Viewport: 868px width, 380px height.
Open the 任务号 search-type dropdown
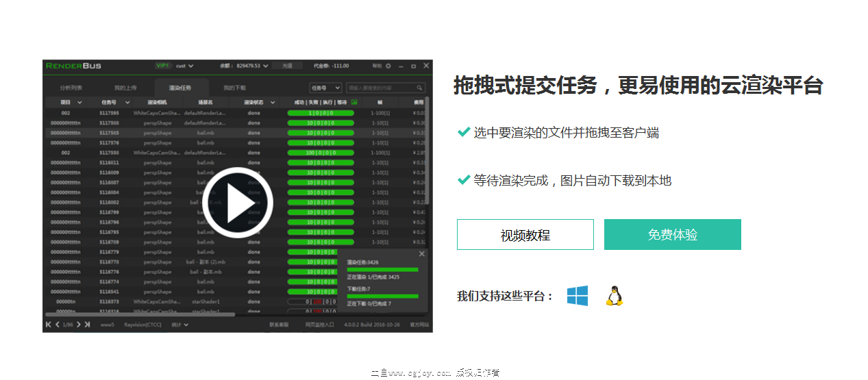click(x=325, y=88)
